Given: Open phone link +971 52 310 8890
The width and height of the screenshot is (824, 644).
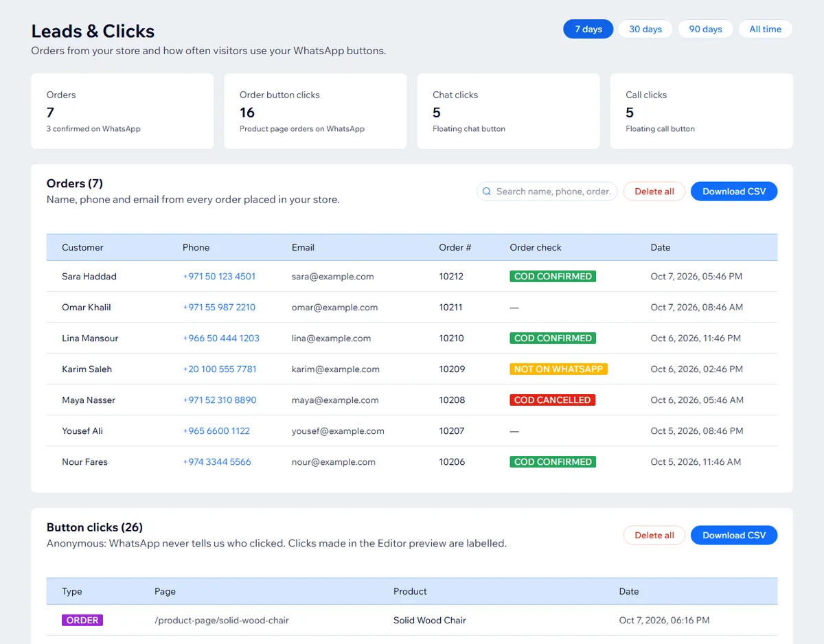Looking at the screenshot, I should 220,400.
